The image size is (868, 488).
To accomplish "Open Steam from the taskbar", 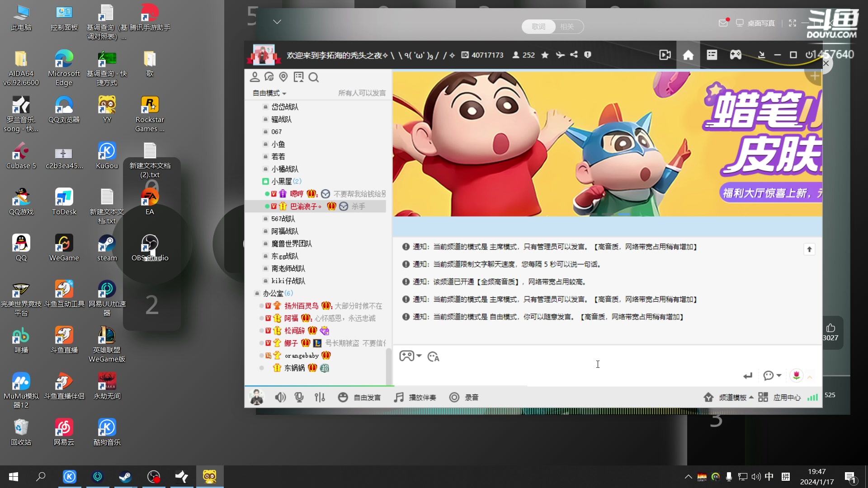I will click(x=125, y=477).
